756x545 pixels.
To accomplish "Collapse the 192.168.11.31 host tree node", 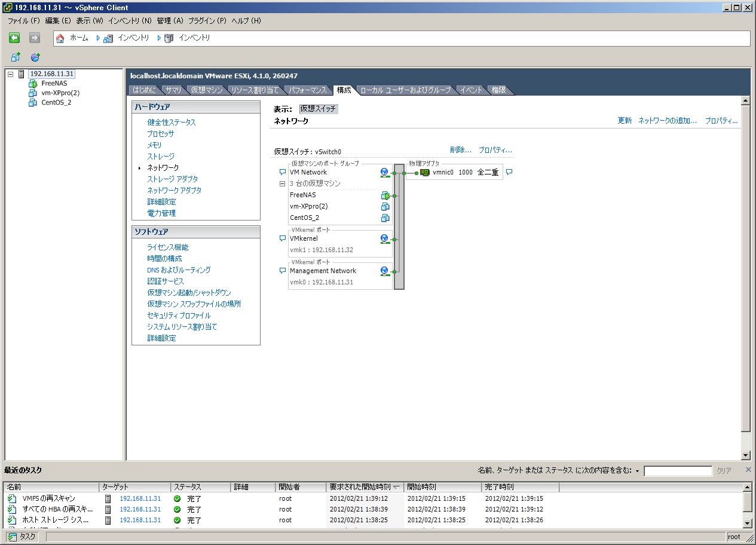I will pos(10,74).
